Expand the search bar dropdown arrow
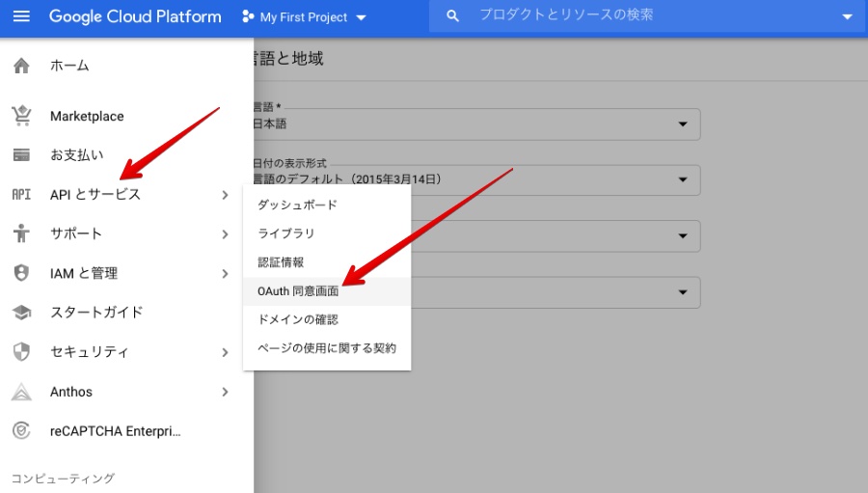Screen dimensions: 868x493 847,16
